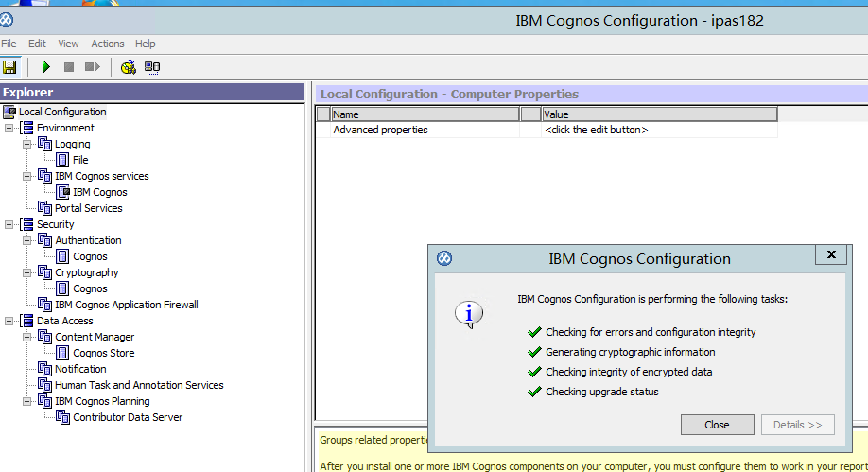Click the '<click the edit button>' value cell
The height and width of the screenshot is (472, 868).
(659, 130)
